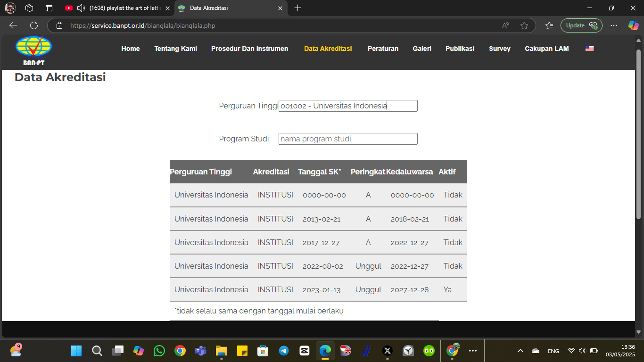
Task: Open the Copilot sidebar icon
Action: [633, 25]
